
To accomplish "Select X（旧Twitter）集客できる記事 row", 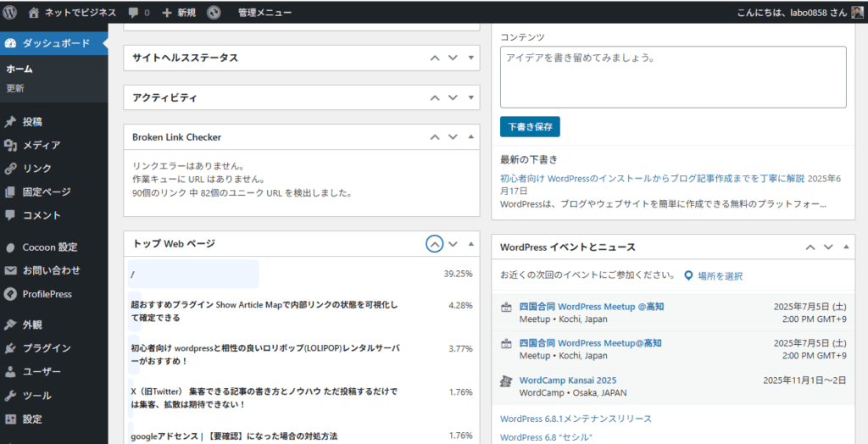I will tap(301, 398).
